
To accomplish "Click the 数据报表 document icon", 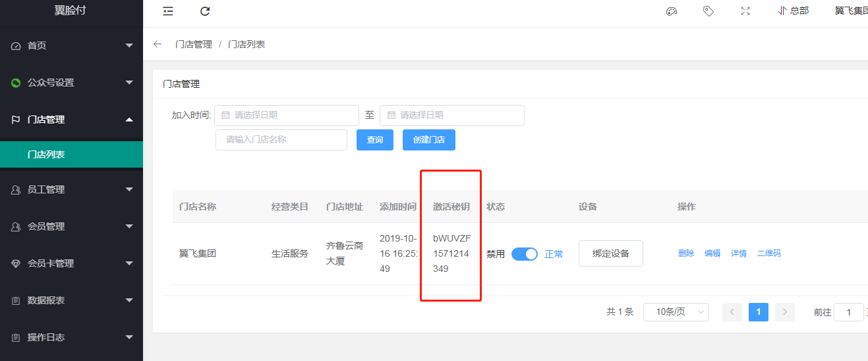I will pyautogui.click(x=16, y=300).
